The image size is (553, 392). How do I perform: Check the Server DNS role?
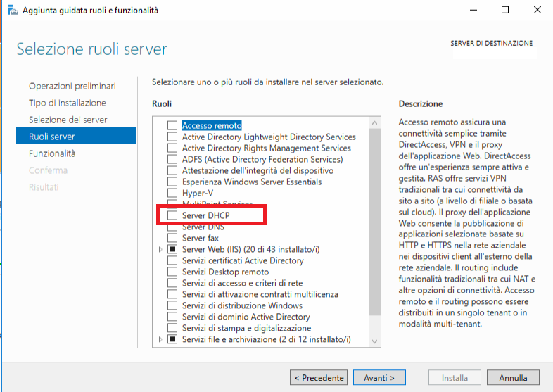tap(172, 227)
